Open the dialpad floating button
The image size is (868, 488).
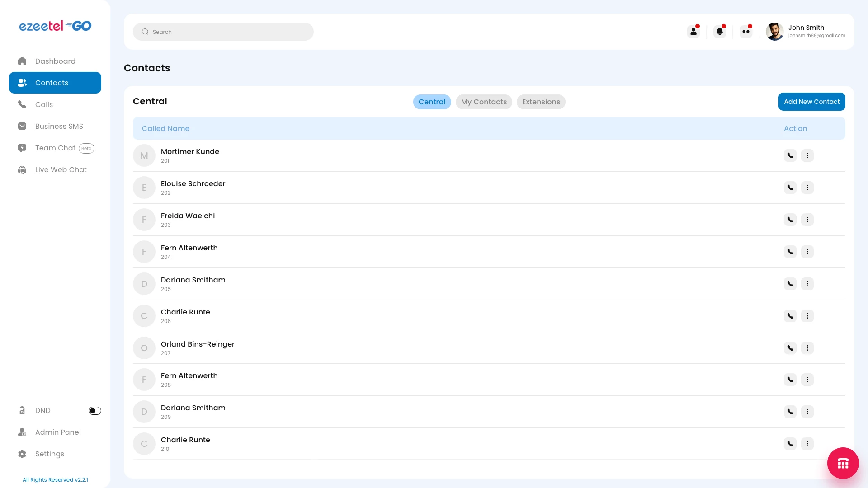tap(843, 463)
